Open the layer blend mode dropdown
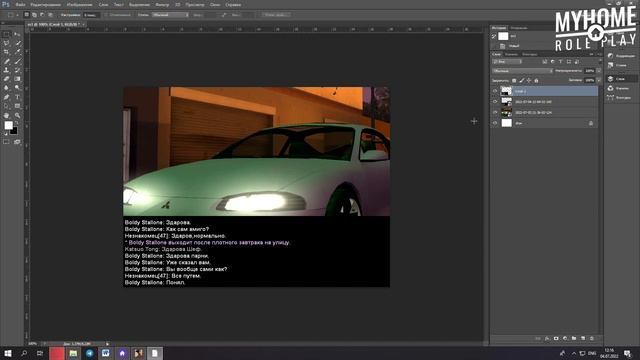The width and height of the screenshot is (640, 360). 522,71
